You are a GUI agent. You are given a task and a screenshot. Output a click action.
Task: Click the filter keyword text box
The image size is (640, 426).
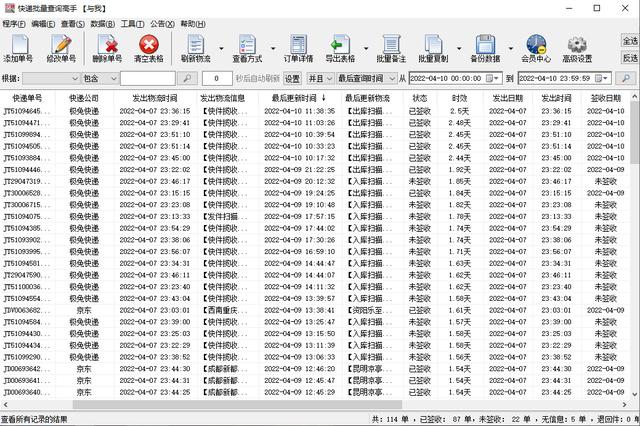pyautogui.click(x=148, y=78)
